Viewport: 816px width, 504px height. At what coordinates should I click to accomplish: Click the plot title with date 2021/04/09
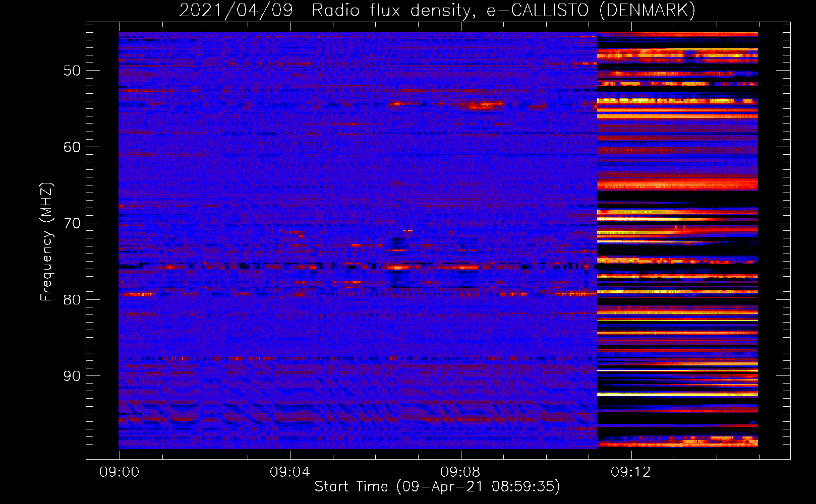pyautogui.click(x=437, y=10)
